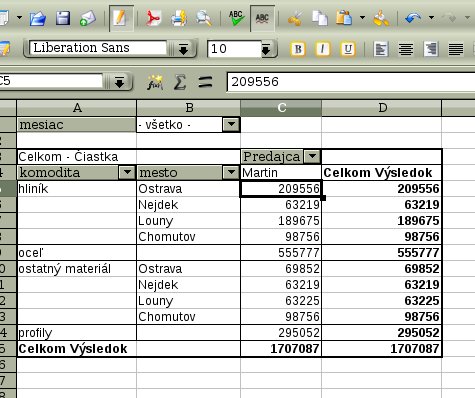Image resolution: width=475 pixels, height=398 pixels.
Task: Toggle Italic formatting button
Action: pyautogui.click(x=323, y=49)
